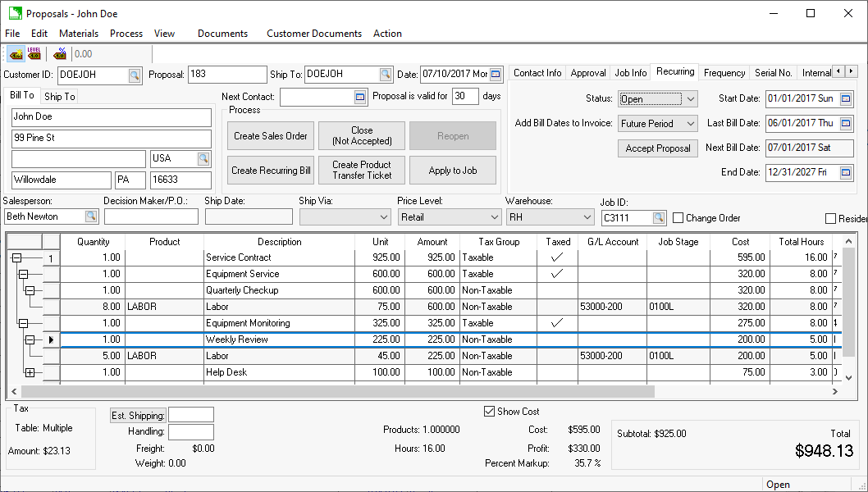This screenshot has width=868, height=492.
Task: Click the percent price tag toolbar icon
Action: click(x=59, y=54)
